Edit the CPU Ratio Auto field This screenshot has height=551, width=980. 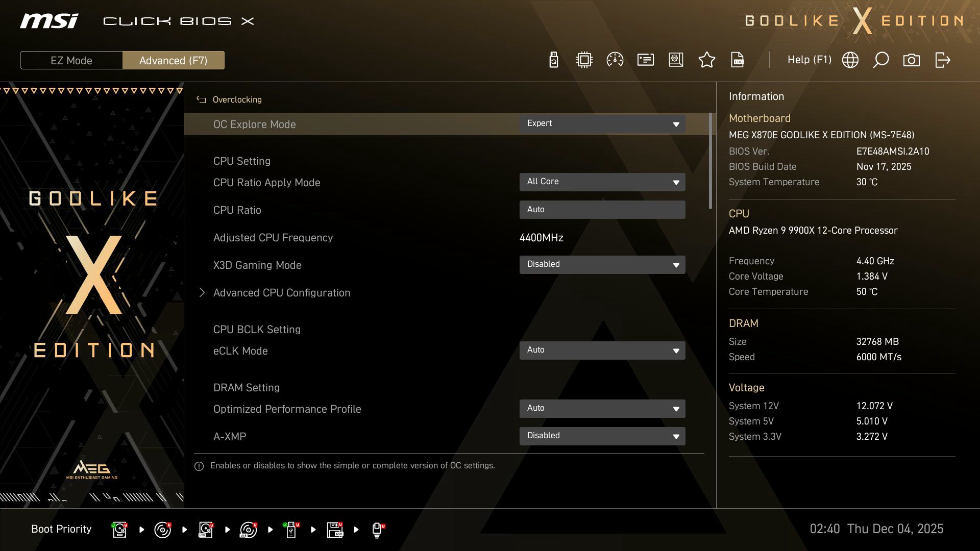pos(602,209)
